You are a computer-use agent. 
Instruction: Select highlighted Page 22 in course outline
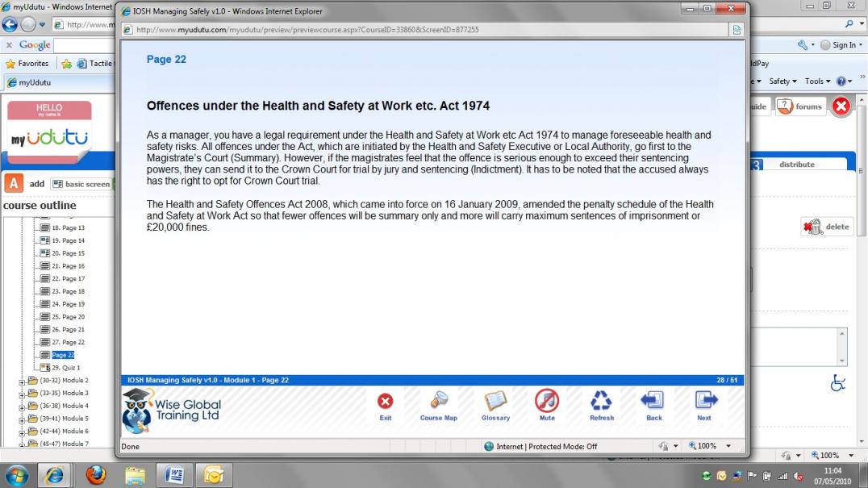63,355
